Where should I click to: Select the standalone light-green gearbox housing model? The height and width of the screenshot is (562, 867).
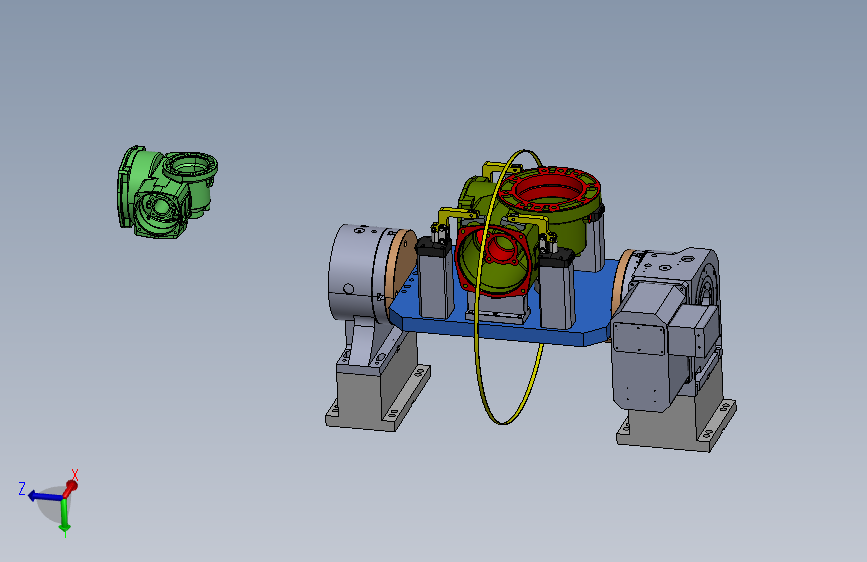coord(166,192)
